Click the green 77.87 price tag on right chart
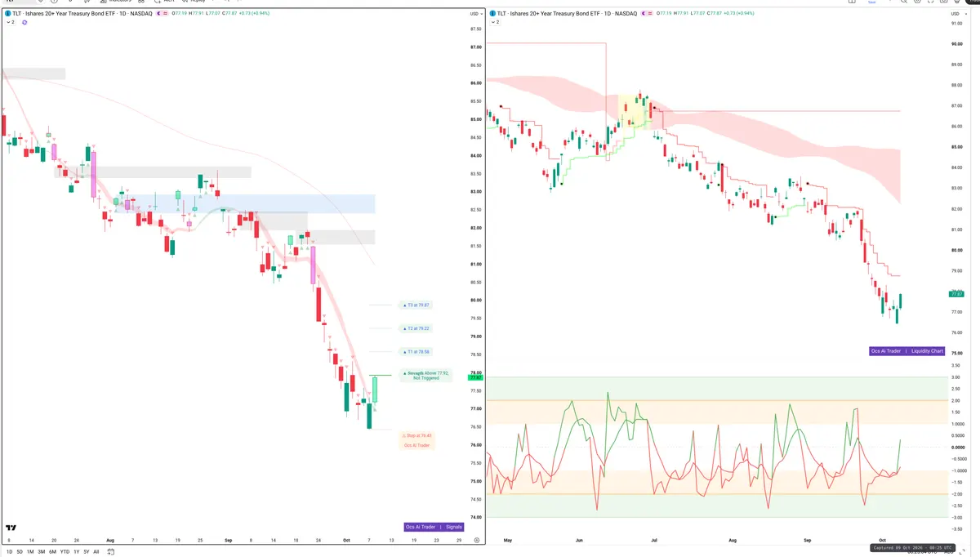The image size is (980, 557). pyautogui.click(x=956, y=294)
